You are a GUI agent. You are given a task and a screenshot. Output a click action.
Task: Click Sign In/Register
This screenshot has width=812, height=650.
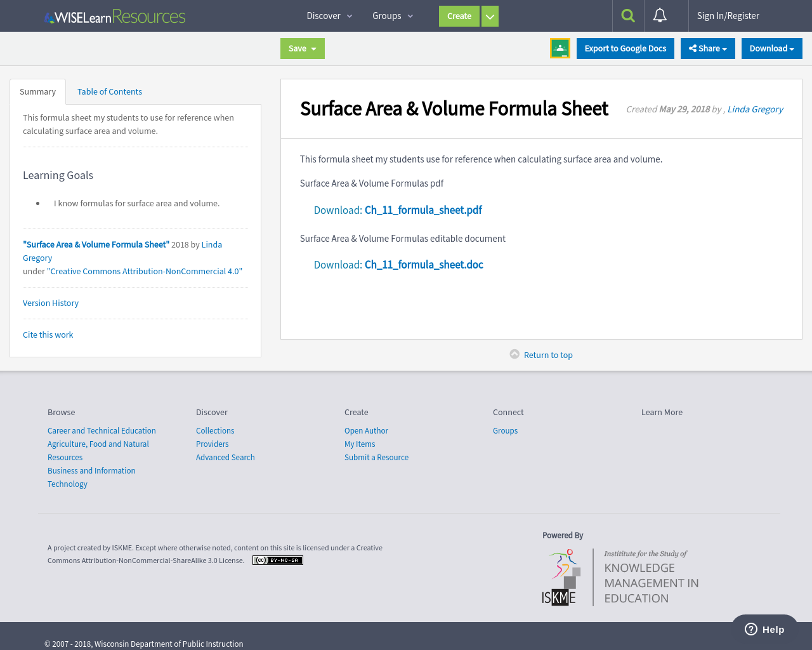728,16
